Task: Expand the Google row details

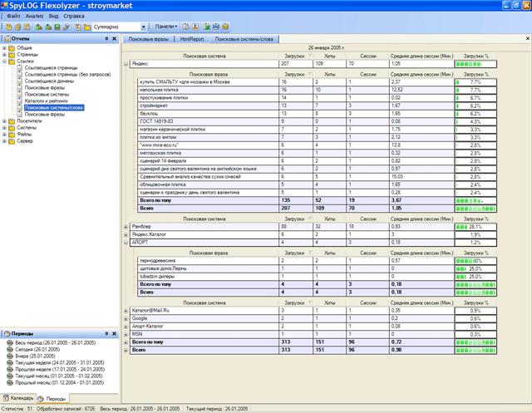Action: click(126, 319)
